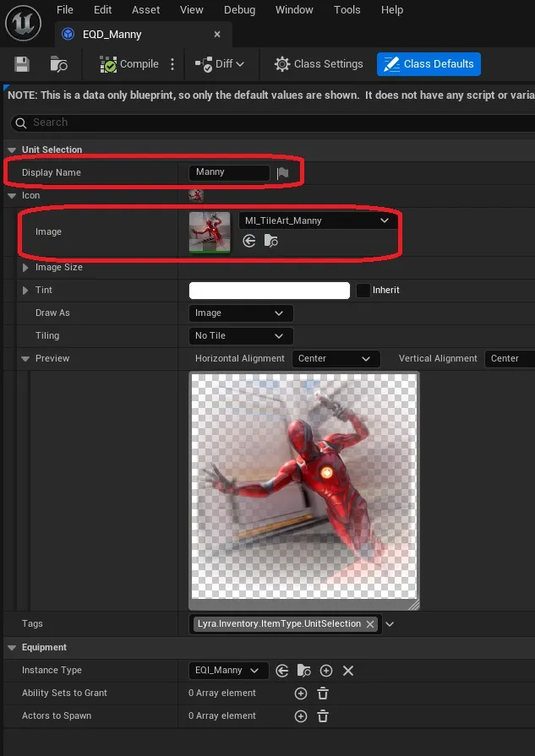This screenshot has width=535, height=756.
Task: Browse to MI_TileArt_Manny in Content Browser
Action: [271, 241]
